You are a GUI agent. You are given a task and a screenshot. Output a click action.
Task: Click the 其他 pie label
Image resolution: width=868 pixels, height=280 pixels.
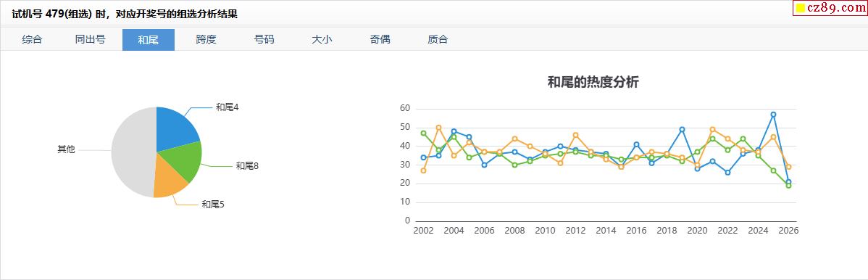(x=66, y=149)
